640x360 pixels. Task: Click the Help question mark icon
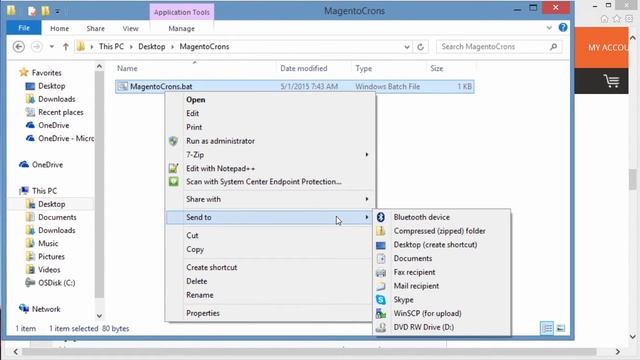563,27
